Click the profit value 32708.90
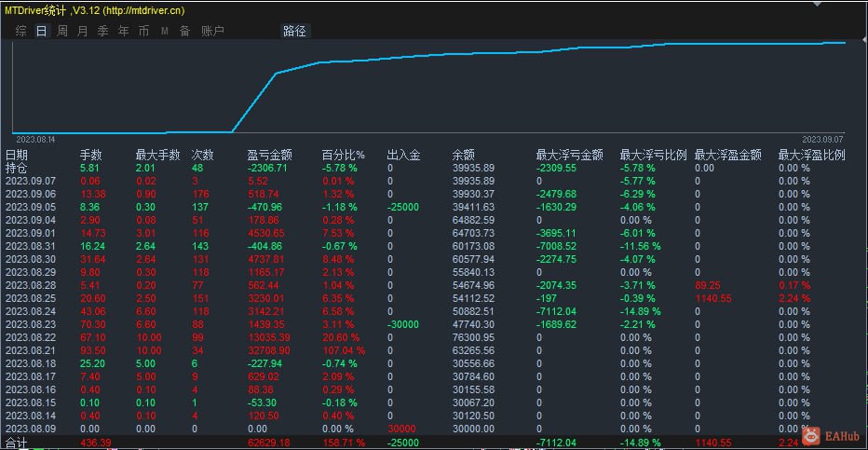868x450 pixels. tap(269, 350)
